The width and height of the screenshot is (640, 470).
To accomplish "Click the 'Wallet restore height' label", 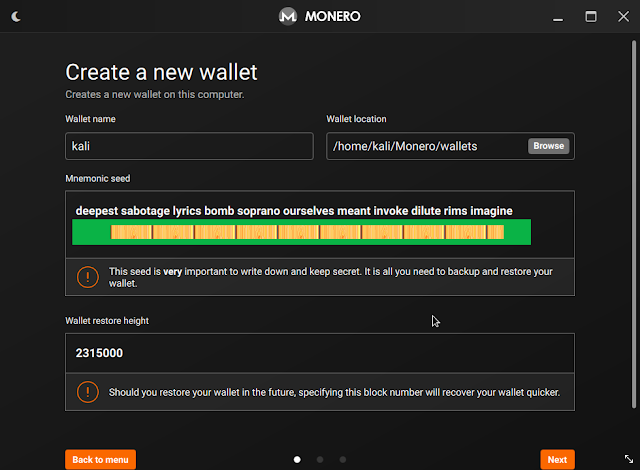I will (x=107, y=321).
